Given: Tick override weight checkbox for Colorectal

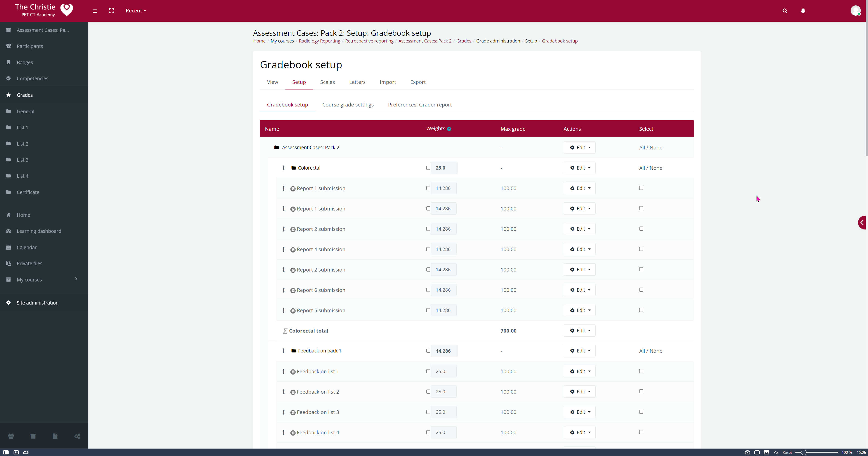Looking at the screenshot, I should tap(428, 168).
